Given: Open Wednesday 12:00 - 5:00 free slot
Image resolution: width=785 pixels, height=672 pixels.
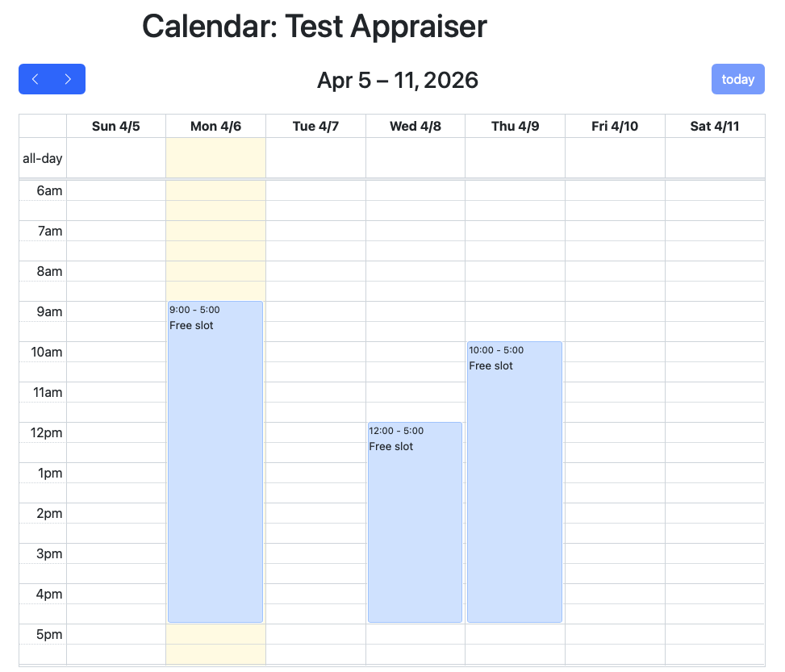Looking at the screenshot, I should pos(415,522).
